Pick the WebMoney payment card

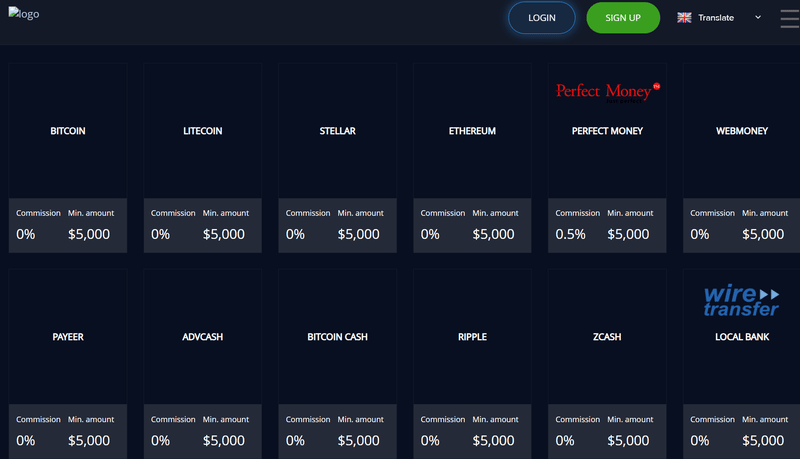(741, 158)
